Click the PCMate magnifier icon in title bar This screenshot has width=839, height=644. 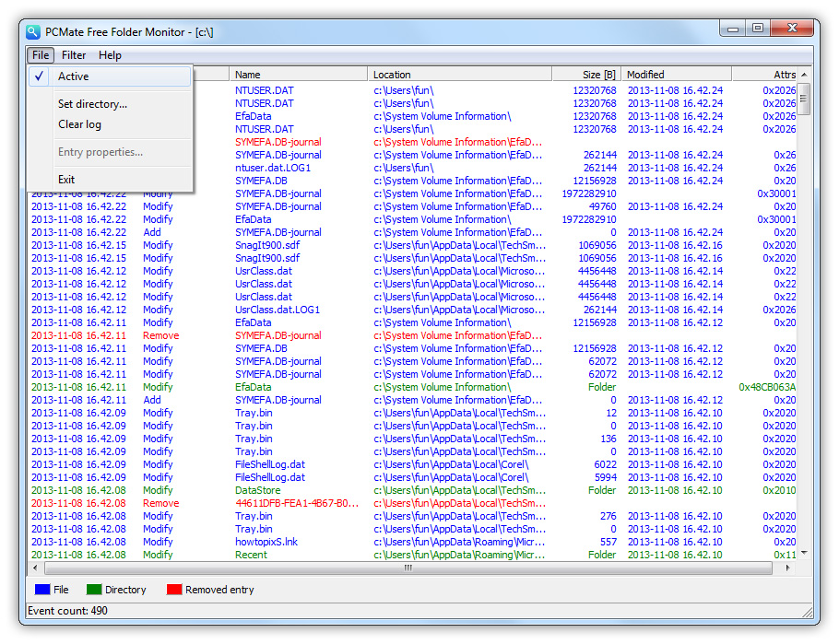click(32, 32)
